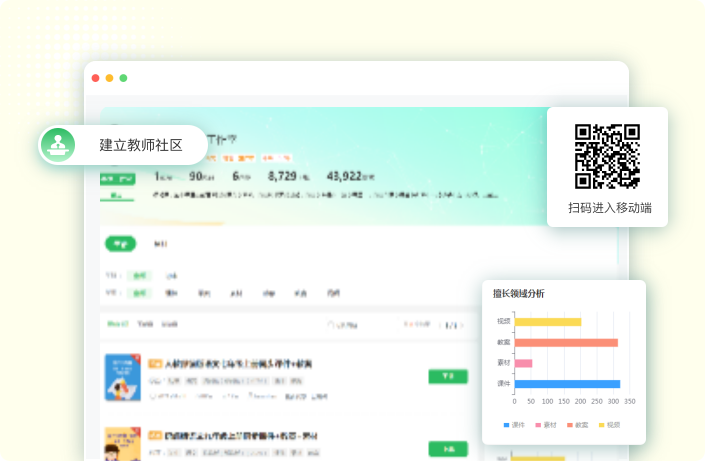Open the yellow cover thumbnail of second resource
This screenshot has height=461, width=705.
123,444
